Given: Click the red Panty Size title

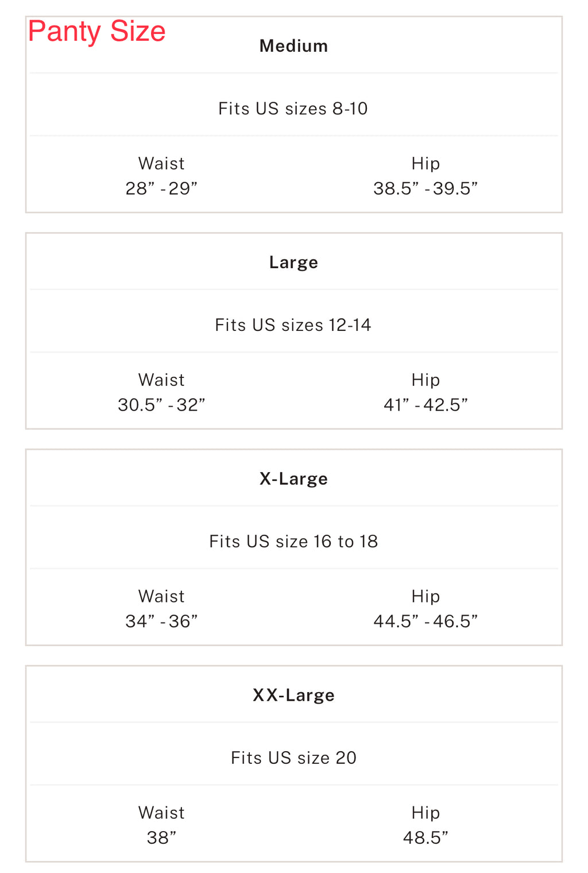Looking at the screenshot, I should [96, 32].
